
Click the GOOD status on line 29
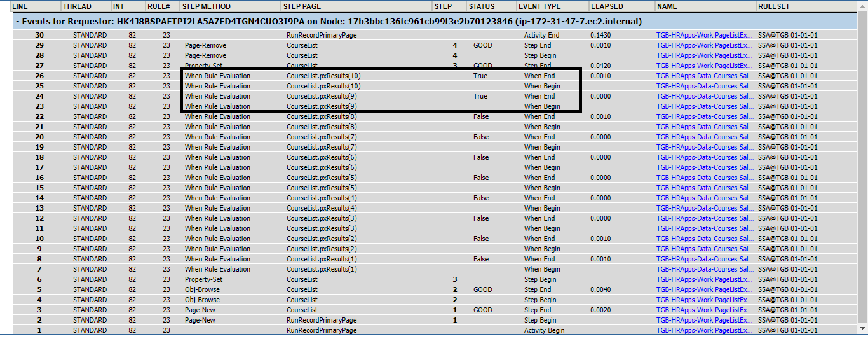(483, 45)
